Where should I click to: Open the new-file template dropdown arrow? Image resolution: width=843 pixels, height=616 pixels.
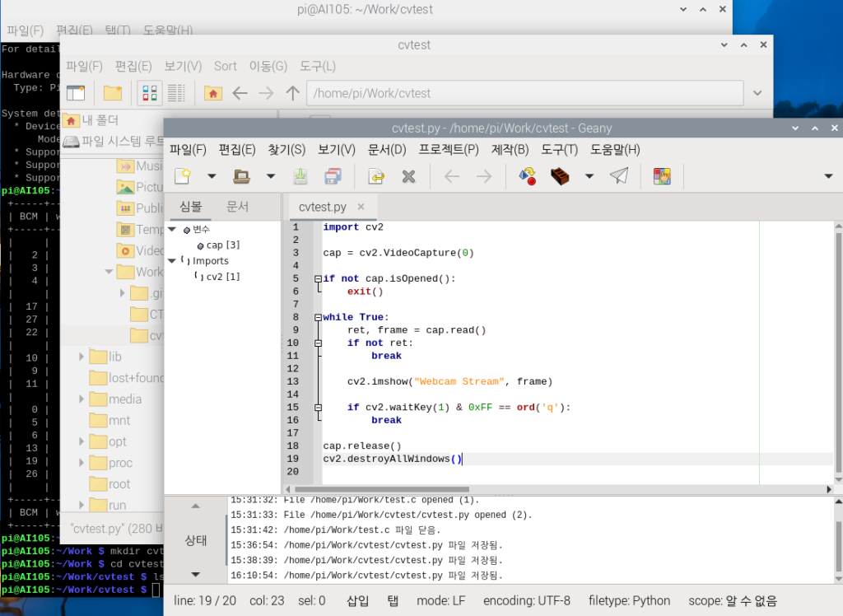[212, 176]
